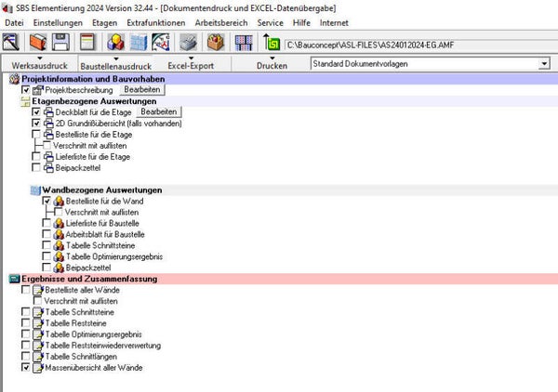Image resolution: width=558 pixels, height=392 pixels.
Task: Click the colored cubes toolbar icon
Action: click(116, 42)
